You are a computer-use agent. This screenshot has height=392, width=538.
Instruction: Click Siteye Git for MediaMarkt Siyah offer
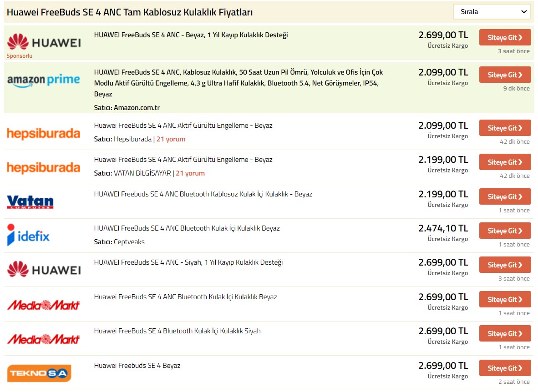(x=505, y=334)
